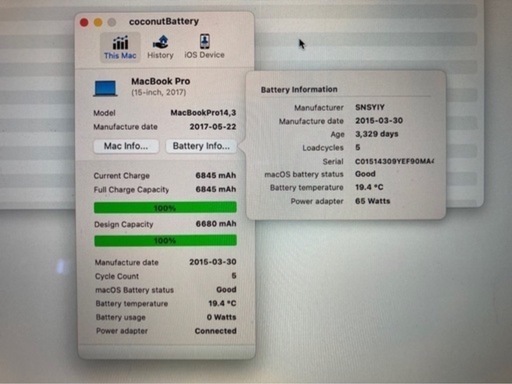Click the coconutBattery window title
Viewport: 512px width, 384px height.
[164, 21]
